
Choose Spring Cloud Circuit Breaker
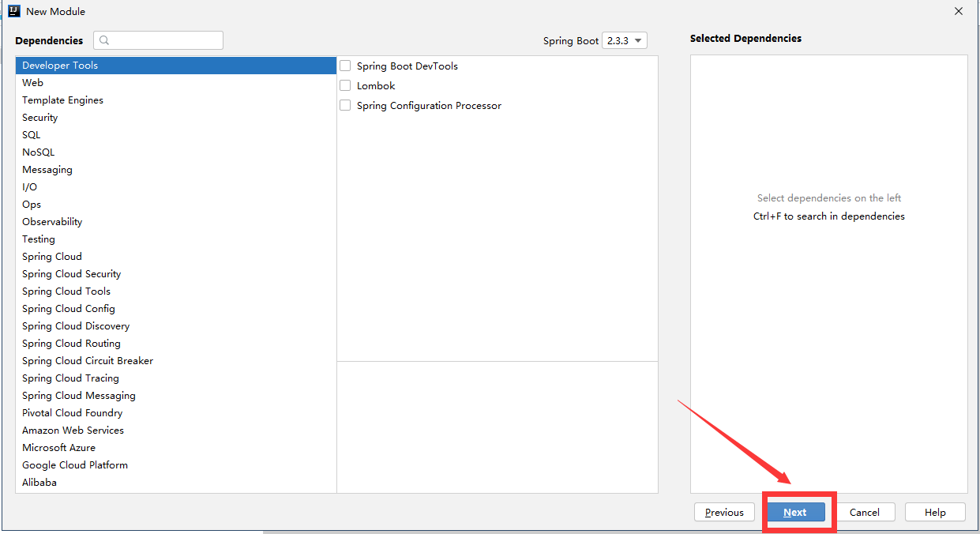tap(88, 361)
